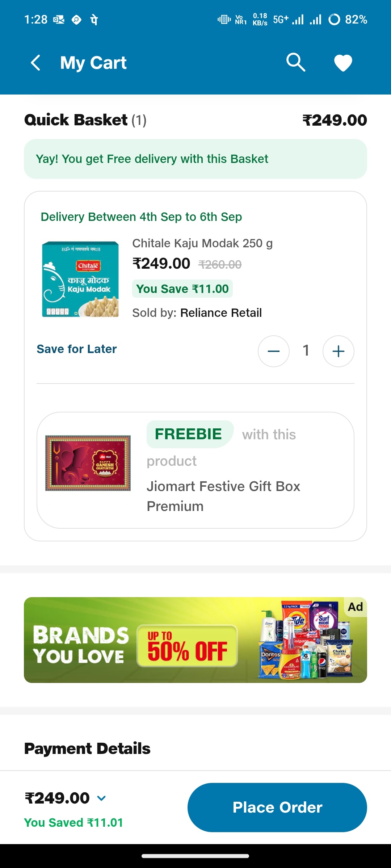The height and width of the screenshot is (868, 391).
Task: Tap the back arrow in header
Action: [35, 63]
